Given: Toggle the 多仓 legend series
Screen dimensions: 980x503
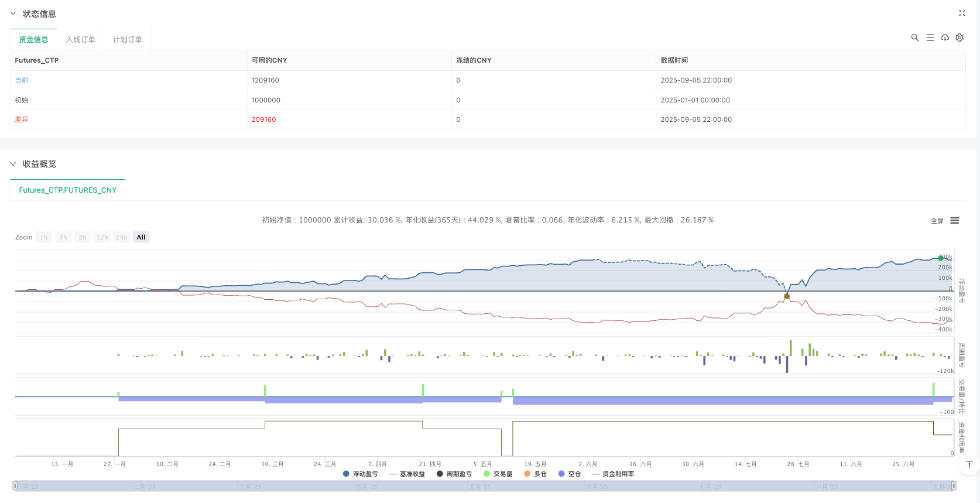Looking at the screenshot, I should coord(535,474).
